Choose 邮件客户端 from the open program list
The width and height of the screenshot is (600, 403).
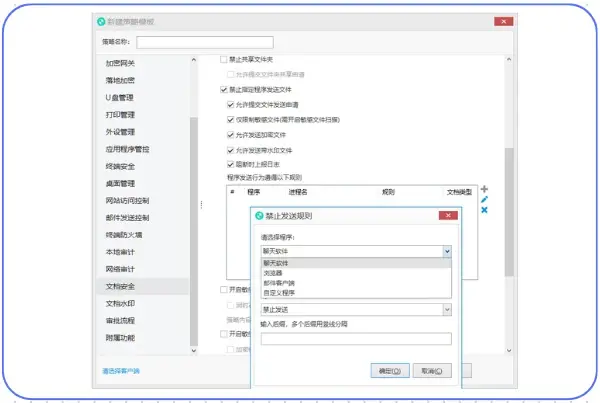pyautogui.click(x=356, y=283)
